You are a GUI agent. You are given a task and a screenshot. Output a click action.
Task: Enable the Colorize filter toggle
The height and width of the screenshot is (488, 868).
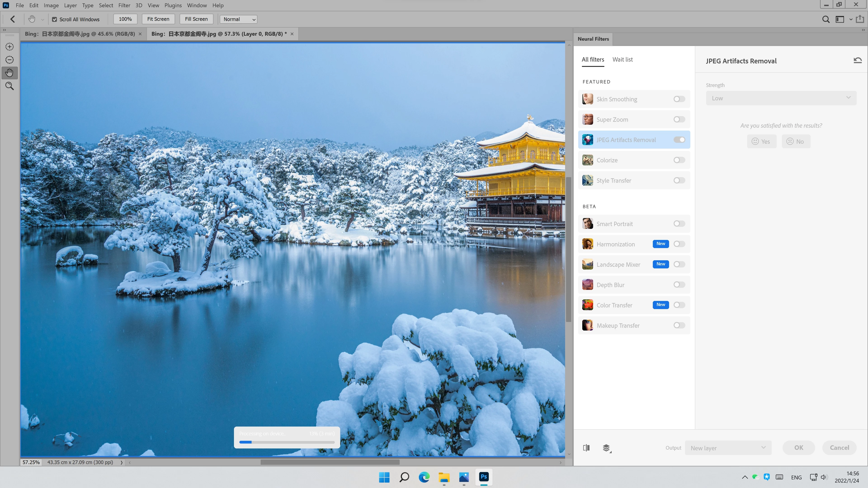tap(679, 160)
